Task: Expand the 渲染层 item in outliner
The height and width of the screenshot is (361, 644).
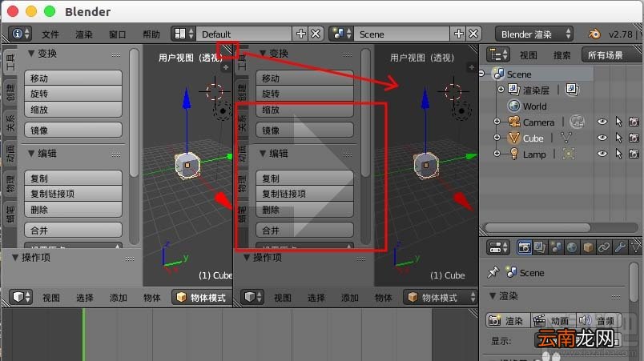Action: coord(501,89)
